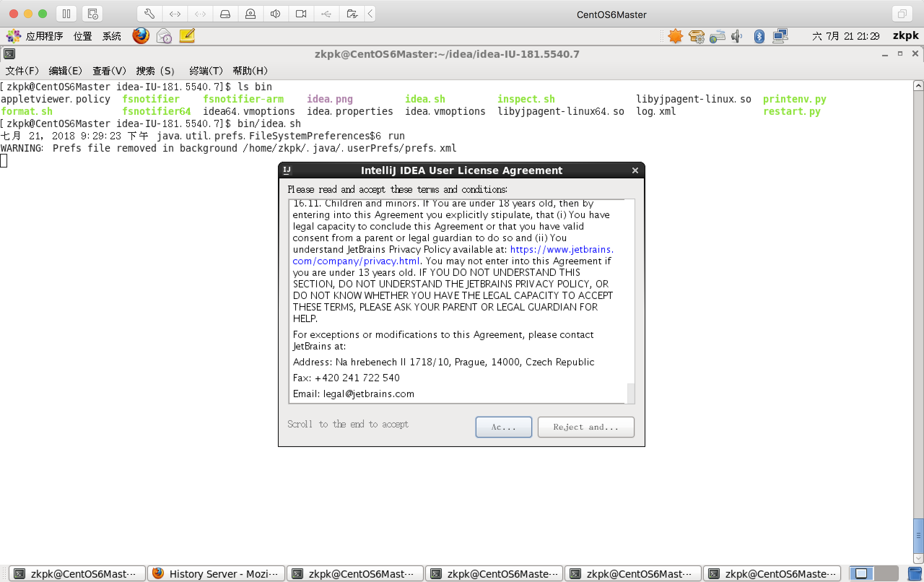The width and height of the screenshot is (924, 582).
Task: Open the 文件(F) file menu
Action: tap(22, 71)
